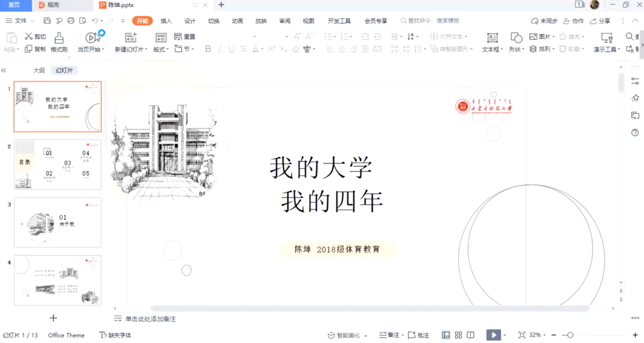The image size is (644, 343).
Task: Click the add slide plus icon below thumbnails
Action: [53, 318]
